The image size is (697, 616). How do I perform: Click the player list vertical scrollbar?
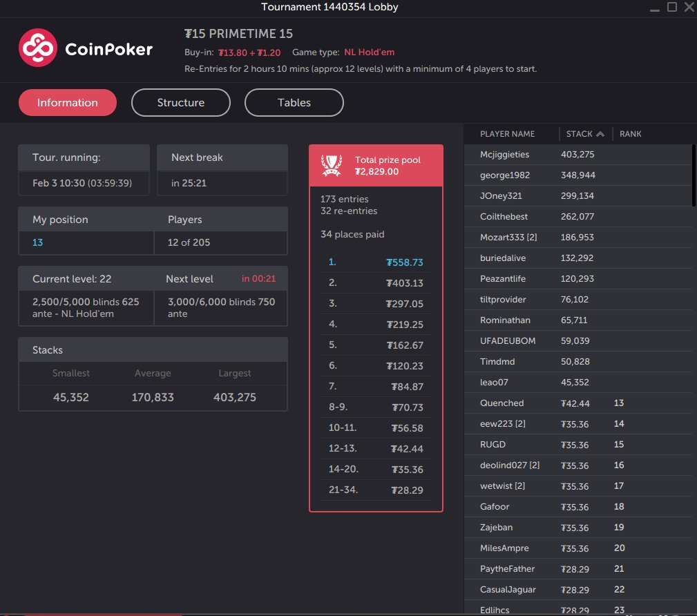coord(694,175)
